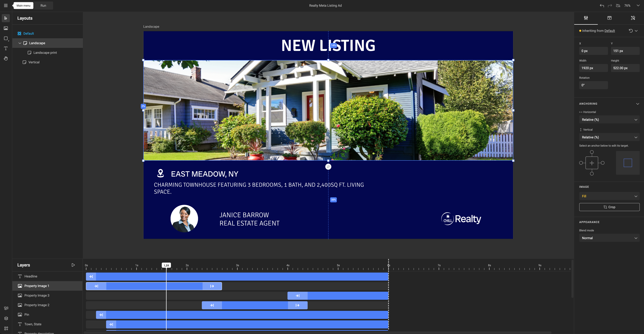Select the top anchor point

click(x=592, y=152)
